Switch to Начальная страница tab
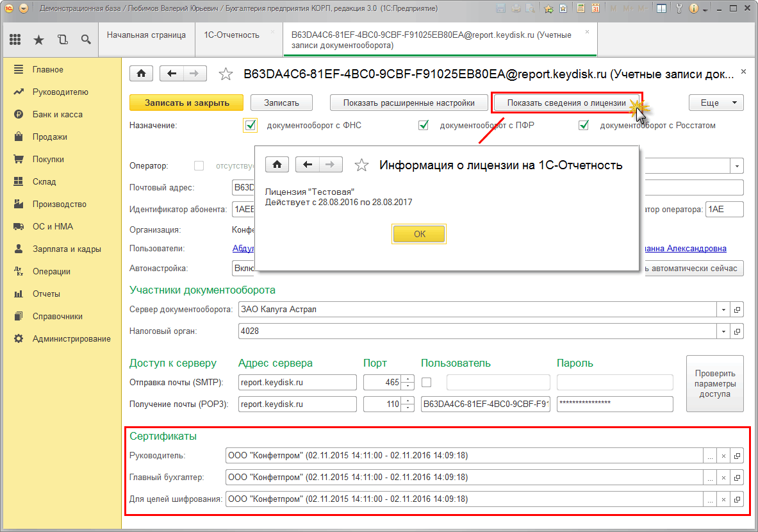Viewport: 758px width, 532px height. click(146, 35)
